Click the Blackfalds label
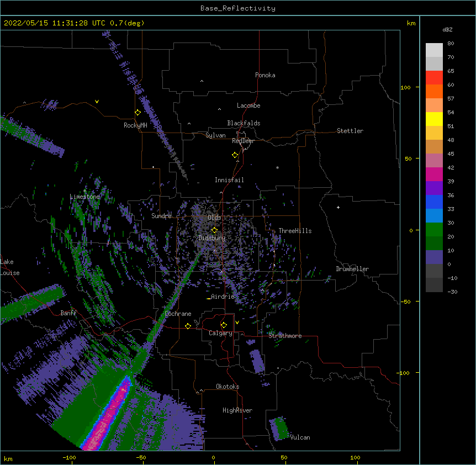The width and height of the screenshot is (476, 465). 244,123
